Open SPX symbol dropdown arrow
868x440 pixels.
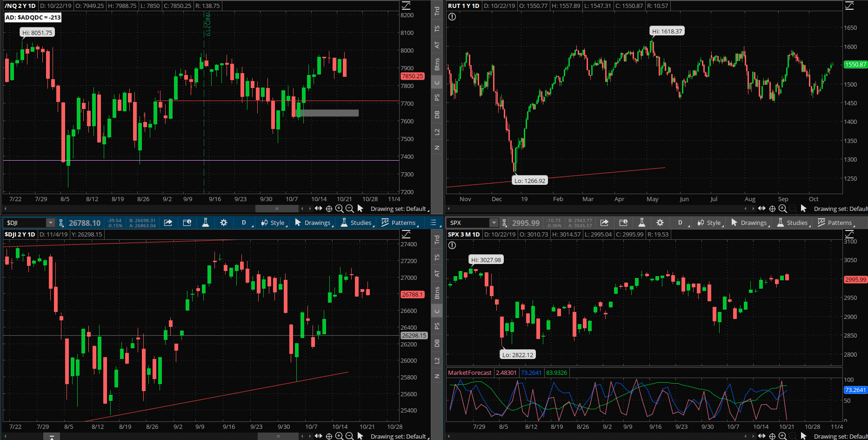click(x=494, y=223)
